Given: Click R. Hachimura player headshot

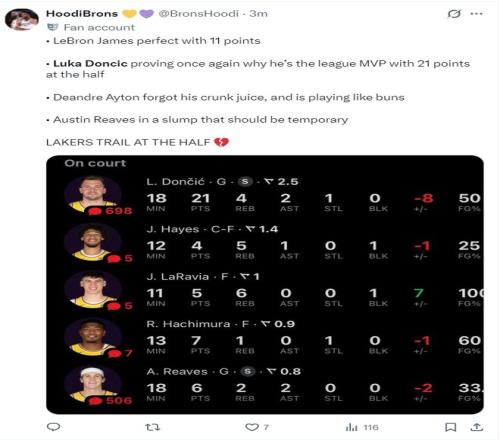Looking at the screenshot, I should [x=92, y=337].
